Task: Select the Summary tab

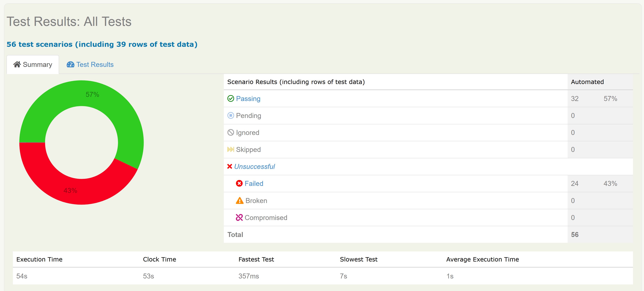Action: (x=38, y=64)
